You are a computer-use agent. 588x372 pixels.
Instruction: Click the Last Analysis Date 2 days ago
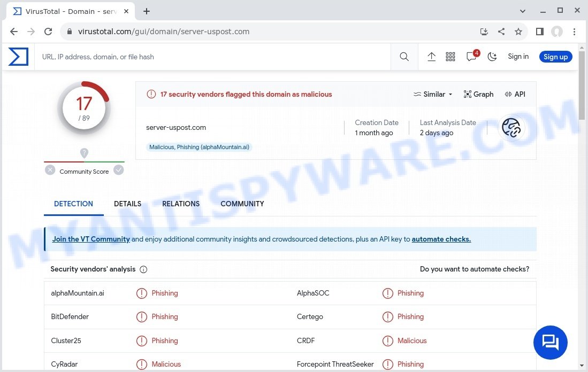[437, 133]
